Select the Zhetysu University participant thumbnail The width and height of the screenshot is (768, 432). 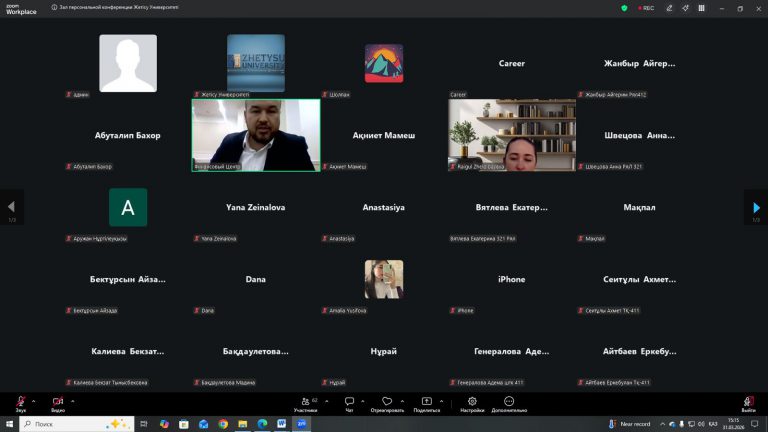[x=255, y=63]
